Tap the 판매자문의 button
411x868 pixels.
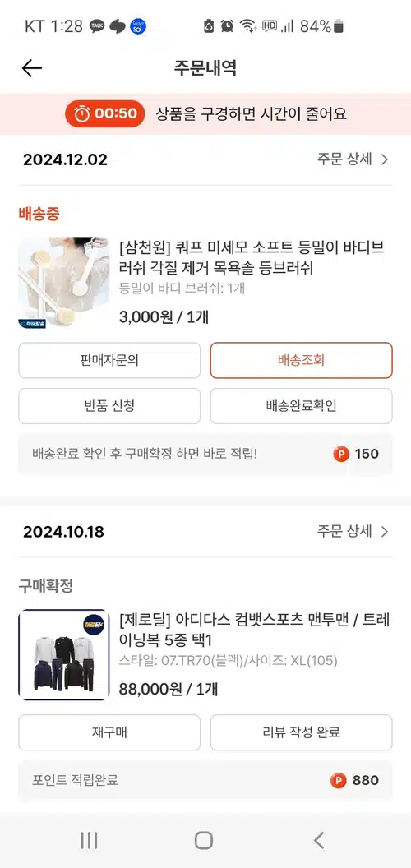pos(109,360)
